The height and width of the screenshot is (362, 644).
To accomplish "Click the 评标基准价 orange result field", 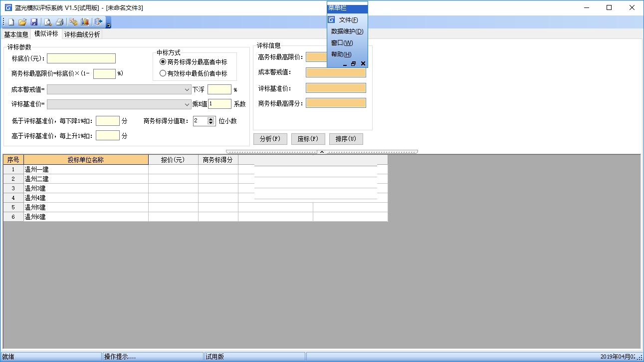I will [x=336, y=88].
